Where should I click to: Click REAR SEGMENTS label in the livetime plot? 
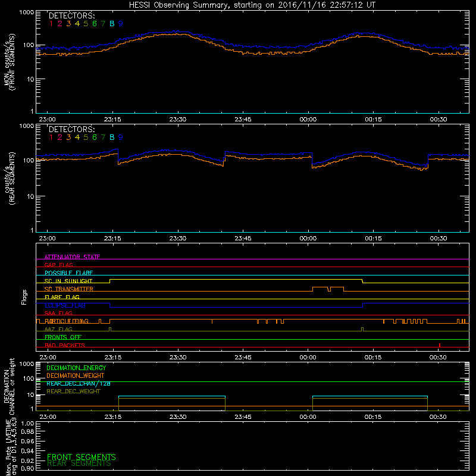click(x=79, y=464)
